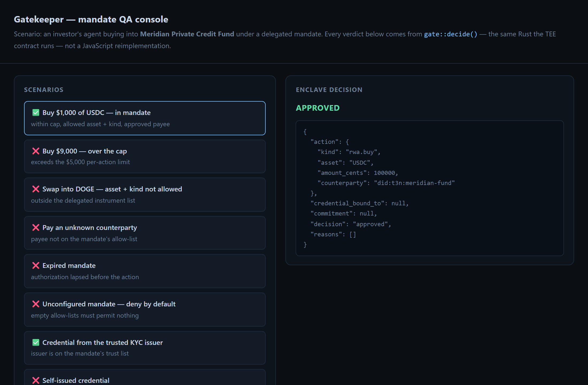This screenshot has width=588, height=385.
Task: Click 'within cap, allowed asset + kind, approved payee'
Action: (x=100, y=124)
